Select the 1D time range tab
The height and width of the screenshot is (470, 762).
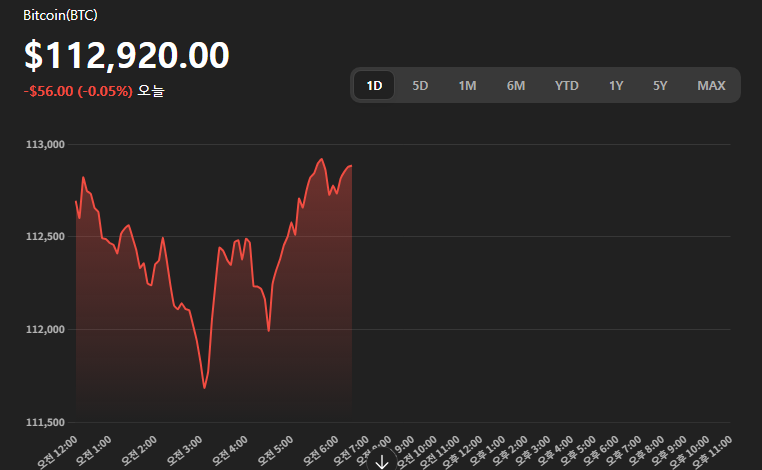click(x=374, y=85)
